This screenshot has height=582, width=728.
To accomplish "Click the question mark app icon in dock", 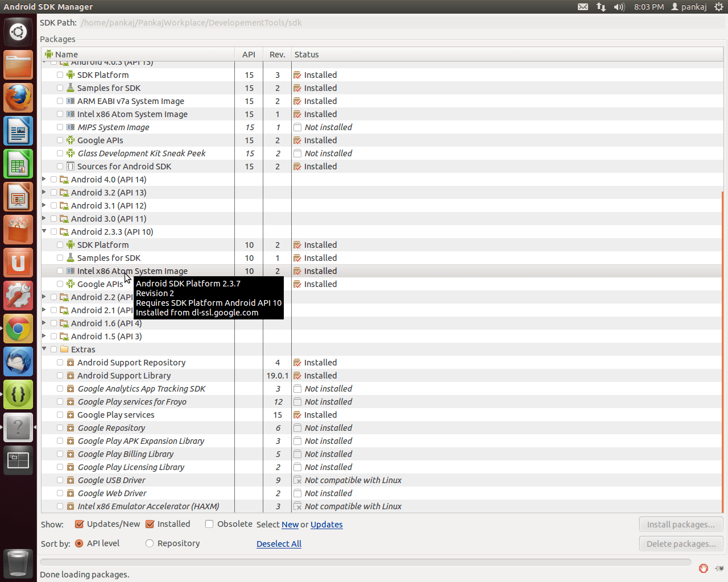I will click(x=18, y=427).
